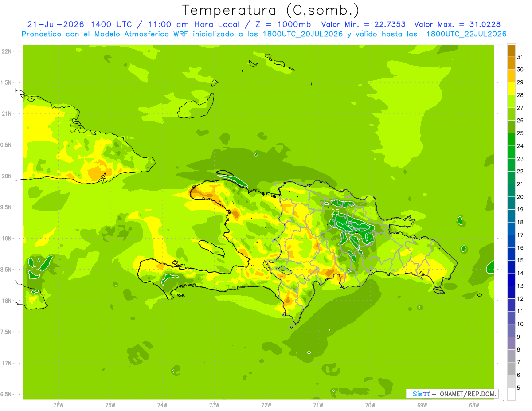Click the '19N' latitude axis label
532x411 pixels.
(x=7, y=239)
